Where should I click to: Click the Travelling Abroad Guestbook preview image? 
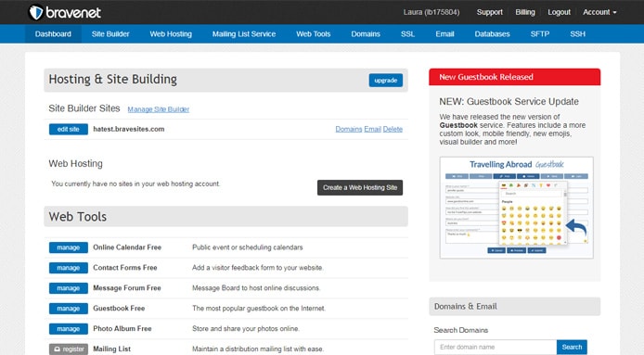coord(516,208)
